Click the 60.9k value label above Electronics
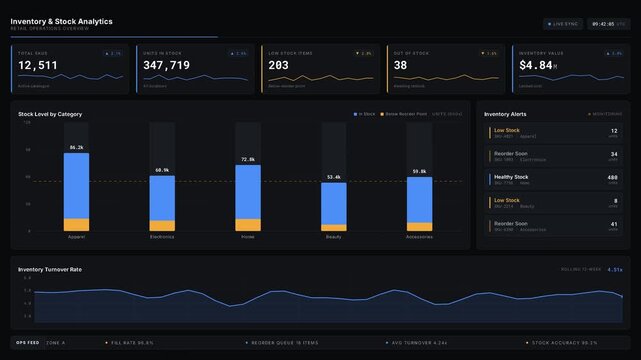This screenshot has width=641, height=360. coord(162,170)
